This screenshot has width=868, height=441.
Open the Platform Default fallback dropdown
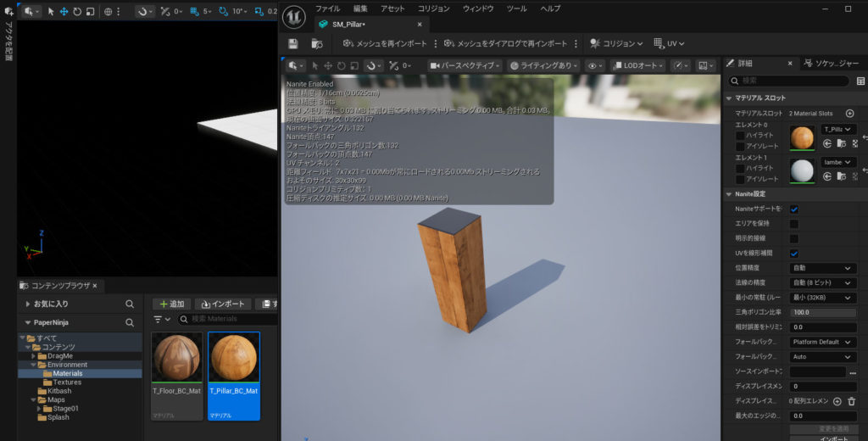[822, 342]
